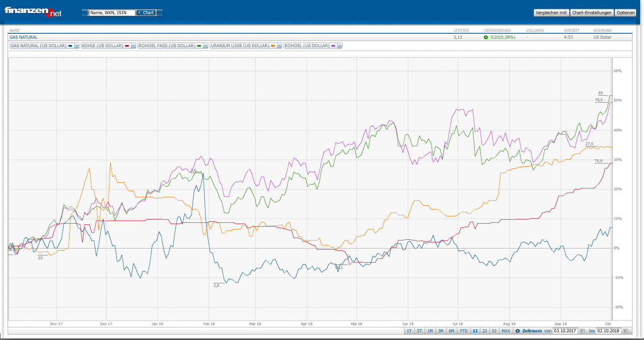Image resolution: width=644 pixels, height=340 pixels.
Task: Select the YTD time range
Action: pos(464,331)
